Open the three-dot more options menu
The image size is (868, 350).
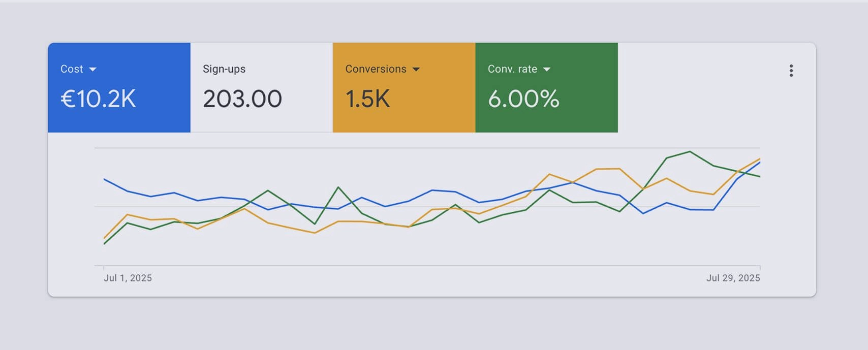pos(791,71)
